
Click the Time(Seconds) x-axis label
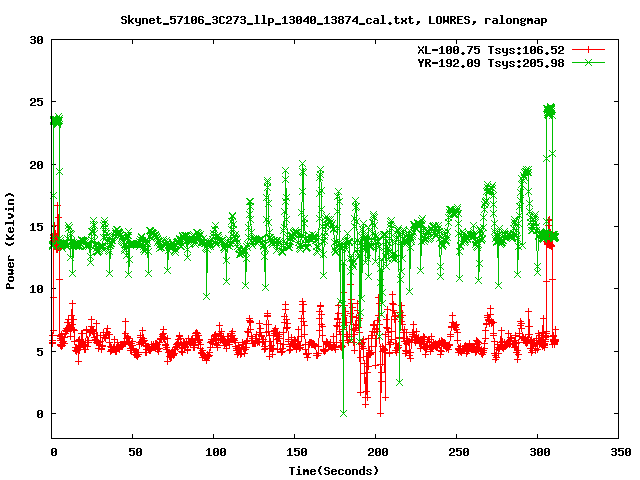point(333,471)
